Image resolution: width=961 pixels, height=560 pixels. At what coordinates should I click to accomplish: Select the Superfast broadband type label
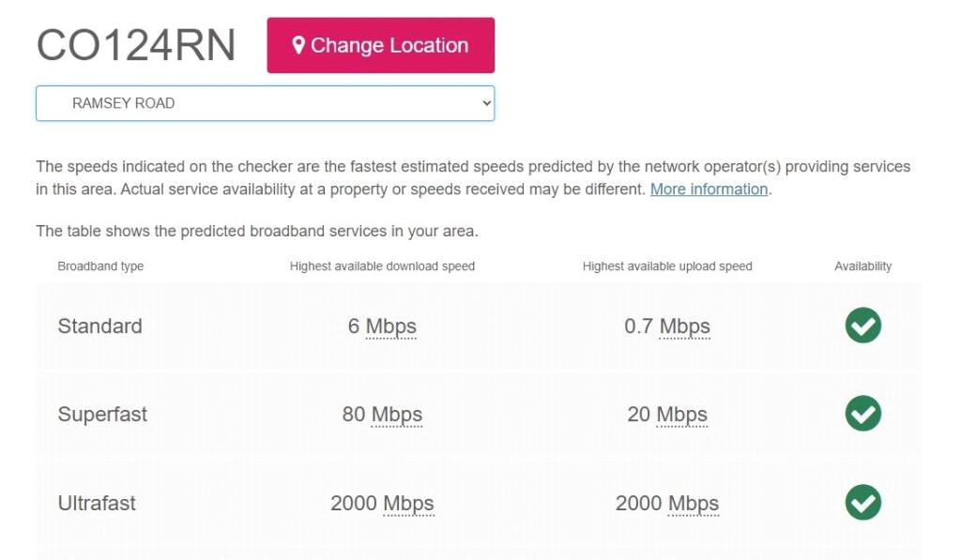pos(102,415)
